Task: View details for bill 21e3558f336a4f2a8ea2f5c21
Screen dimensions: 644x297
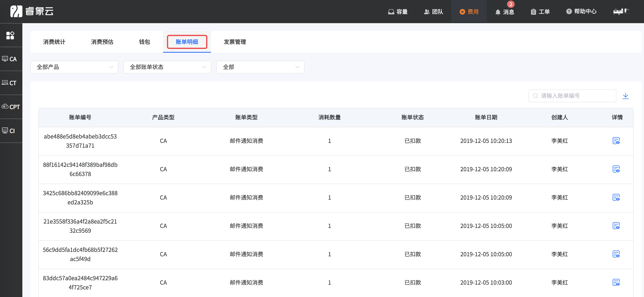Action: point(616,226)
